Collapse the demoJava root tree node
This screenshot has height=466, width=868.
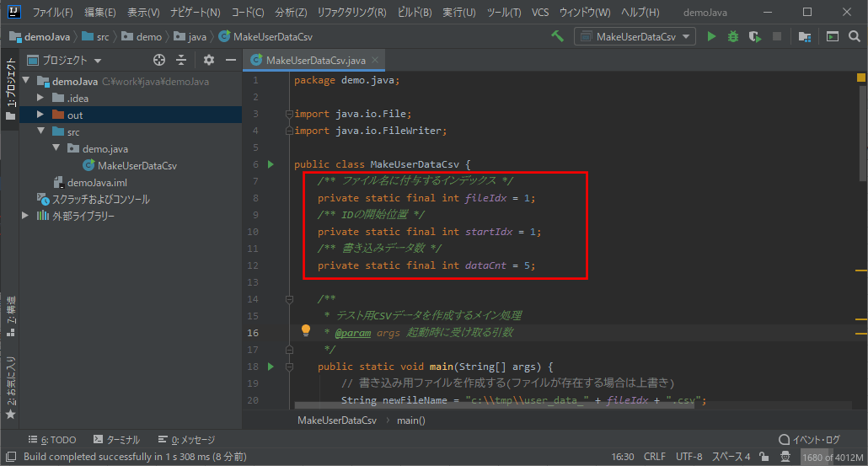click(25, 81)
